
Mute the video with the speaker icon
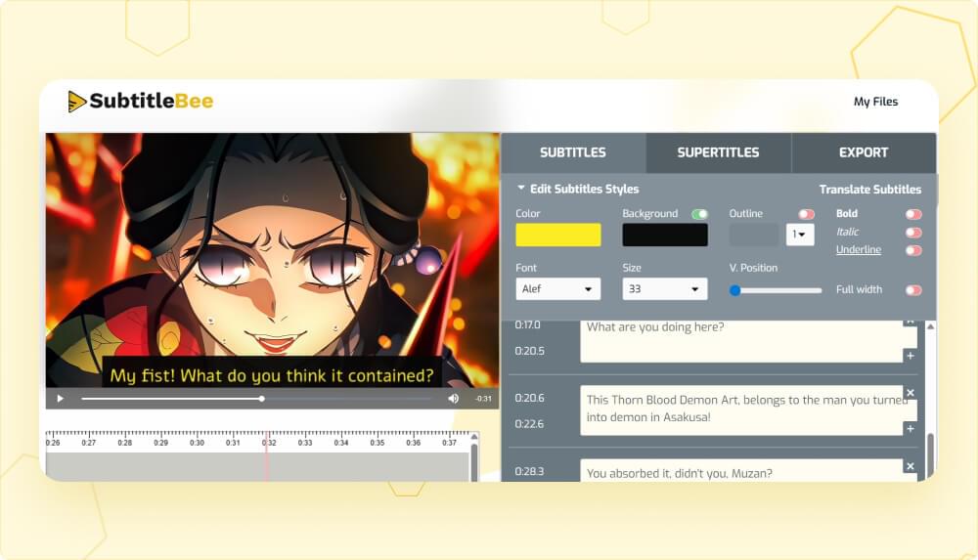454,399
